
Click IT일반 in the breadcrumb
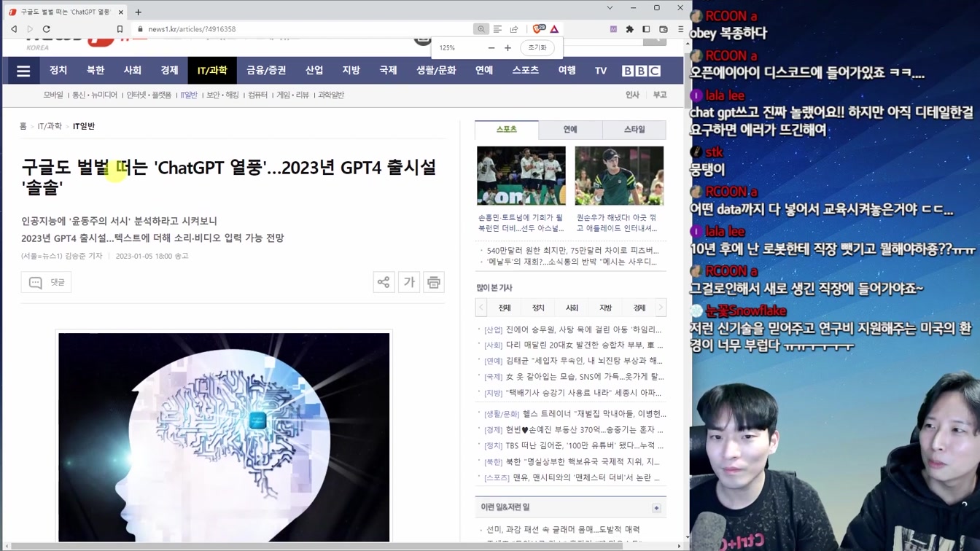(x=84, y=126)
